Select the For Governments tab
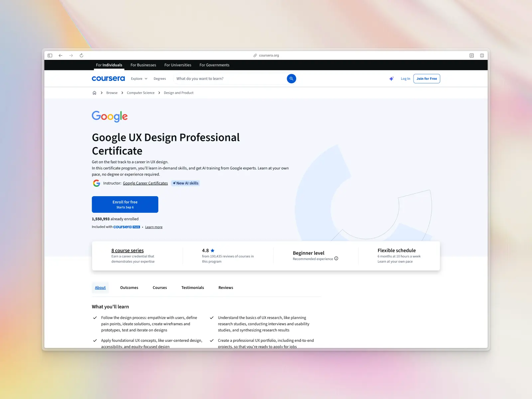Image resolution: width=532 pixels, height=399 pixels. (214, 65)
